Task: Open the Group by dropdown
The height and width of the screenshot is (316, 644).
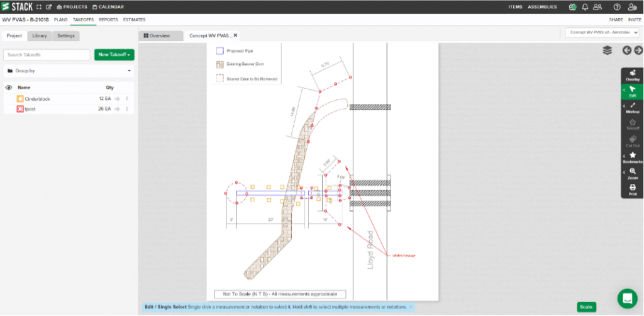Action: (x=69, y=71)
